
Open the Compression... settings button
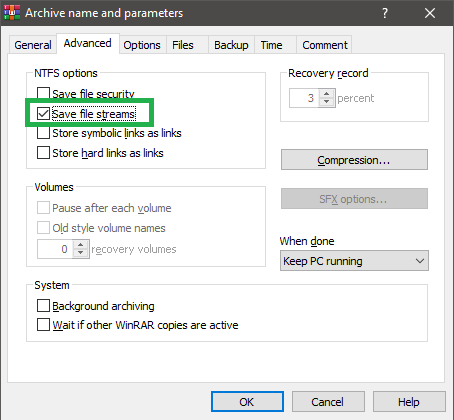(x=354, y=160)
